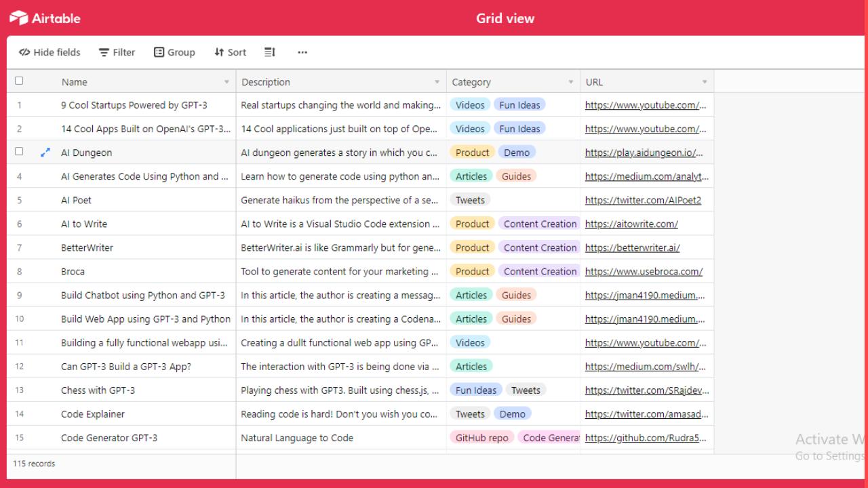The image size is (868, 488).
Task: Open the Name column dropdown arrow
Action: pos(226,82)
